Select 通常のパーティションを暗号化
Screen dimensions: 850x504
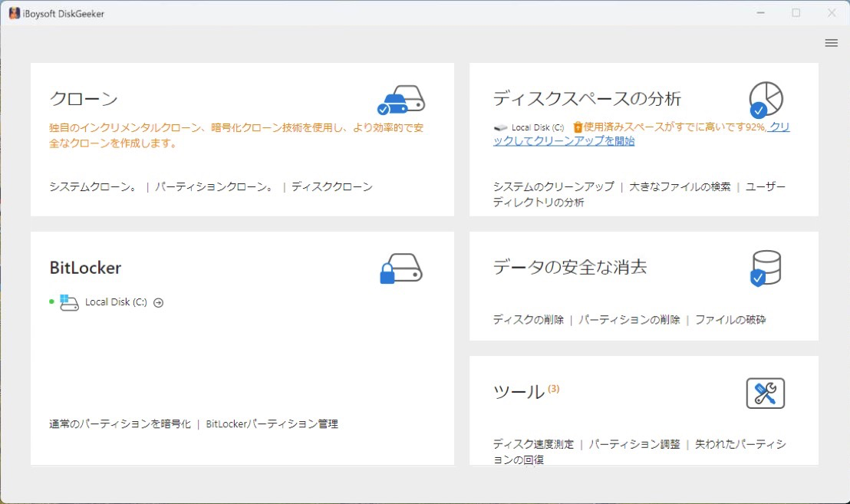120,423
